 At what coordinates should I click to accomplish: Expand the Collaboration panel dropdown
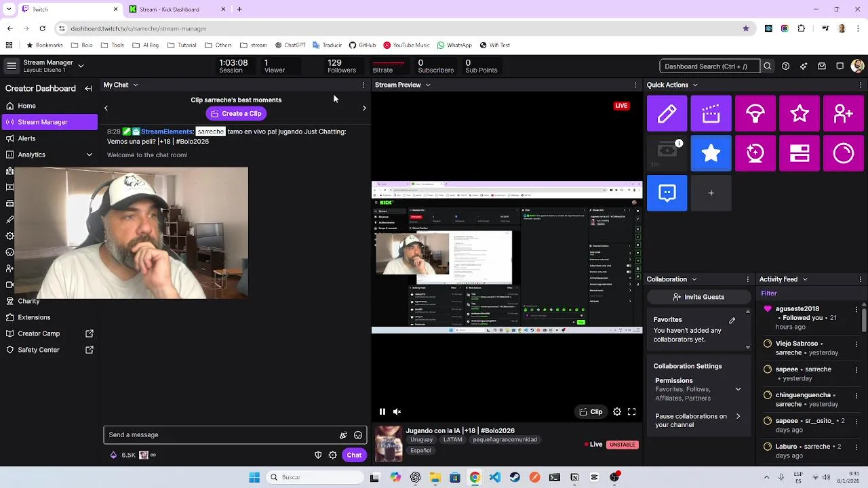(694, 279)
